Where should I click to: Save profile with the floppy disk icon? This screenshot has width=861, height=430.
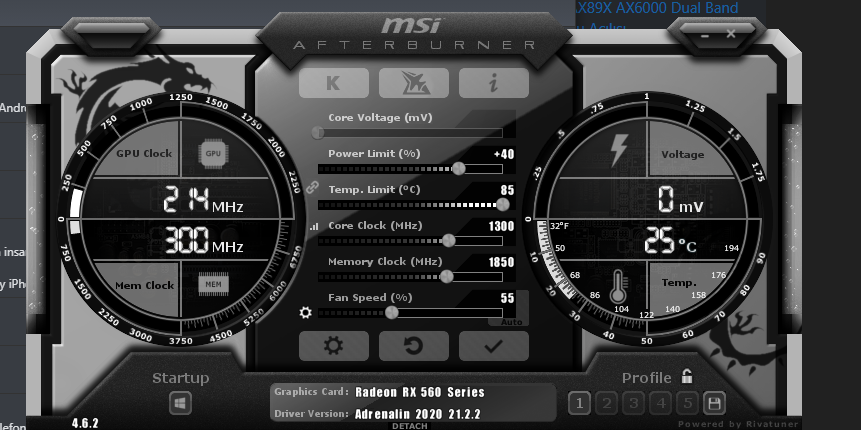714,404
